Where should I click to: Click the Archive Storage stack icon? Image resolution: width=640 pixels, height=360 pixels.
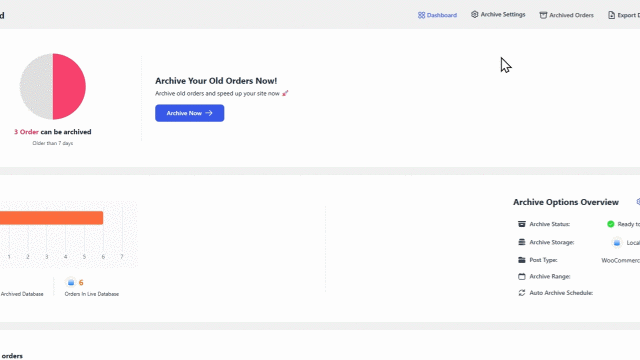pos(522,242)
